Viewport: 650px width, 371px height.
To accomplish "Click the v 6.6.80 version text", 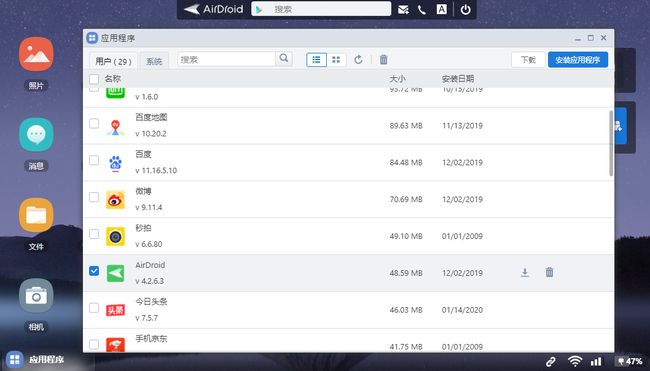I will pyautogui.click(x=148, y=244).
